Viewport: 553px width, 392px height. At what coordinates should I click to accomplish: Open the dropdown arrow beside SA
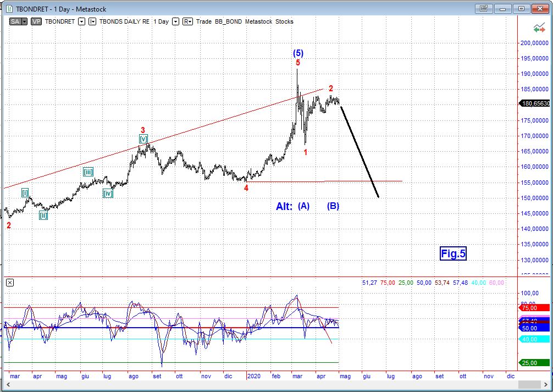point(24,21)
